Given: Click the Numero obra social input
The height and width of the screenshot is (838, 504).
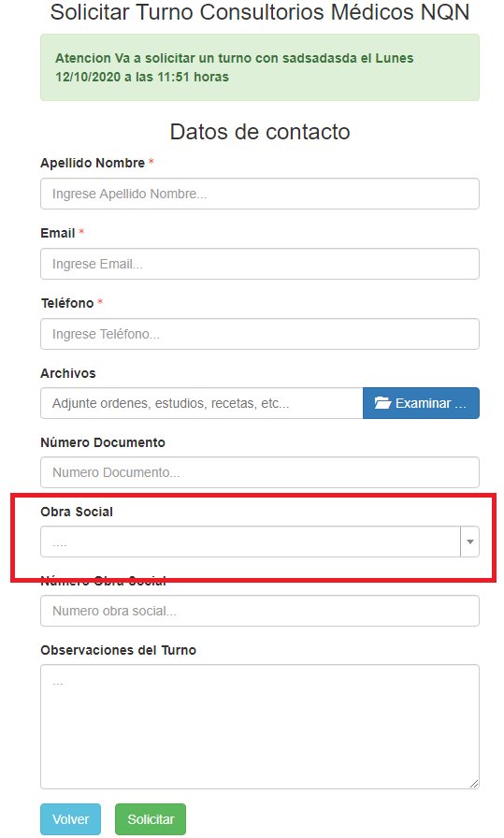Looking at the screenshot, I should 260,611.
